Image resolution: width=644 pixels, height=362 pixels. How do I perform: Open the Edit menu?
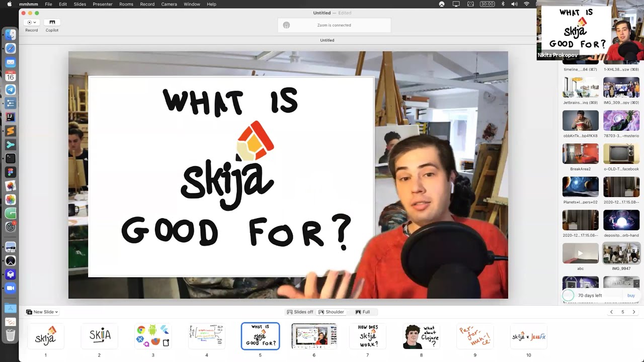coord(63,4)
